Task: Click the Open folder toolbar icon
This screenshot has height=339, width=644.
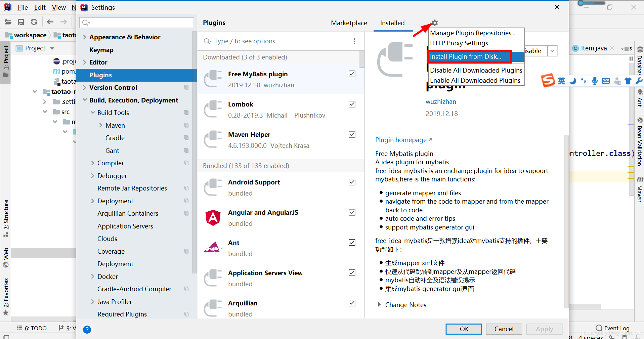Action: point(8,22)
